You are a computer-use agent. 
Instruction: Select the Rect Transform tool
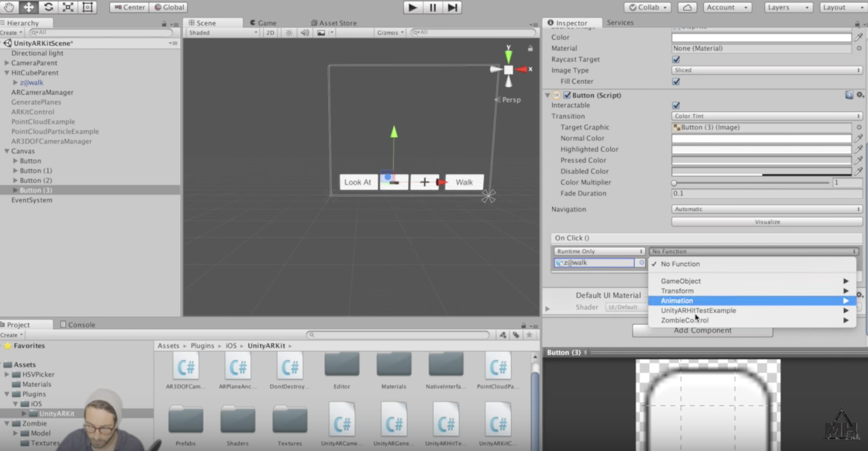point(87,7)
